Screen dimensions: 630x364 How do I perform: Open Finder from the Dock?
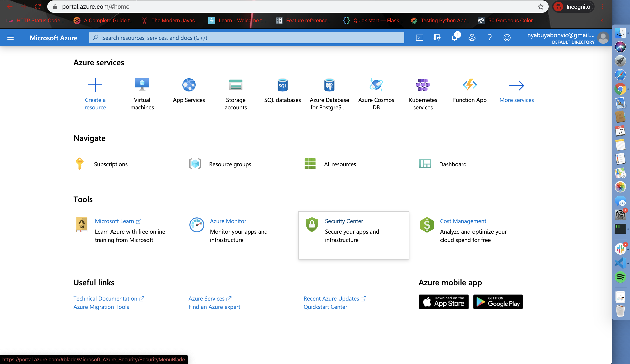point(620,33)
